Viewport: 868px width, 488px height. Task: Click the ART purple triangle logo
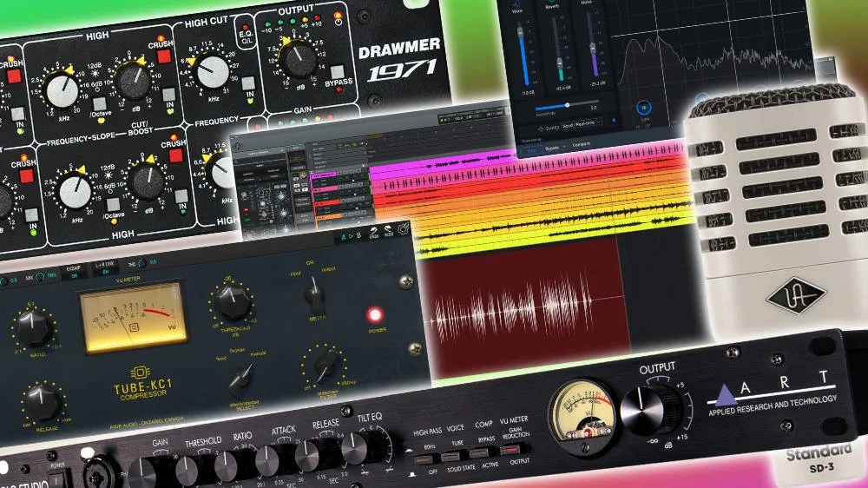click(724, 394)
